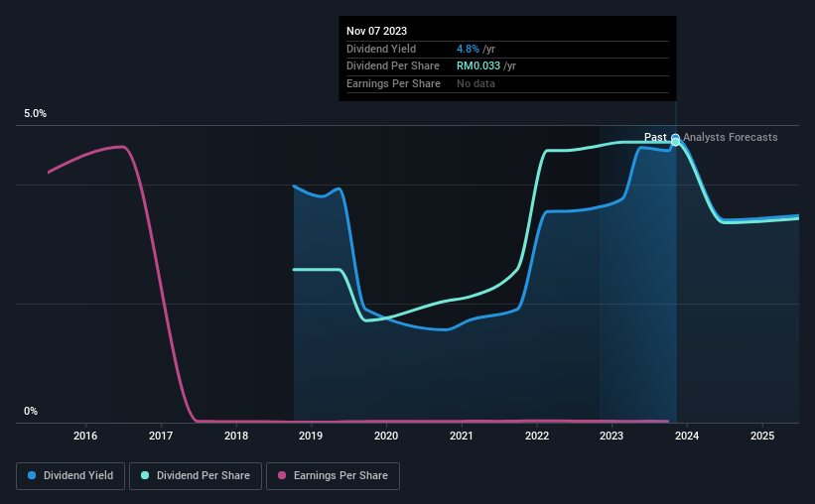815x504 pixels.
Task: Select the 2016 label on the time axis
Action: click(85, 436)
